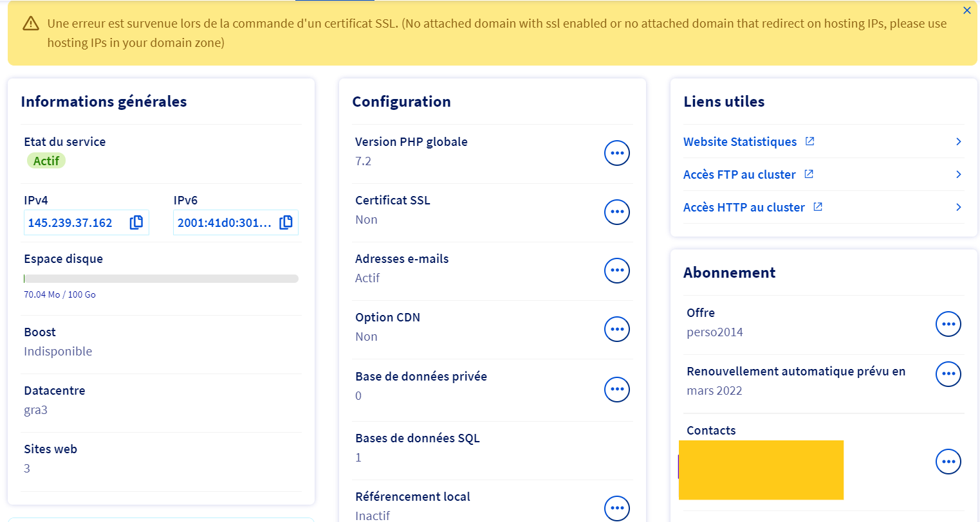Close the SSL error warning banner
The width and height of the screenshot is (980, 522).
point(966,10)
